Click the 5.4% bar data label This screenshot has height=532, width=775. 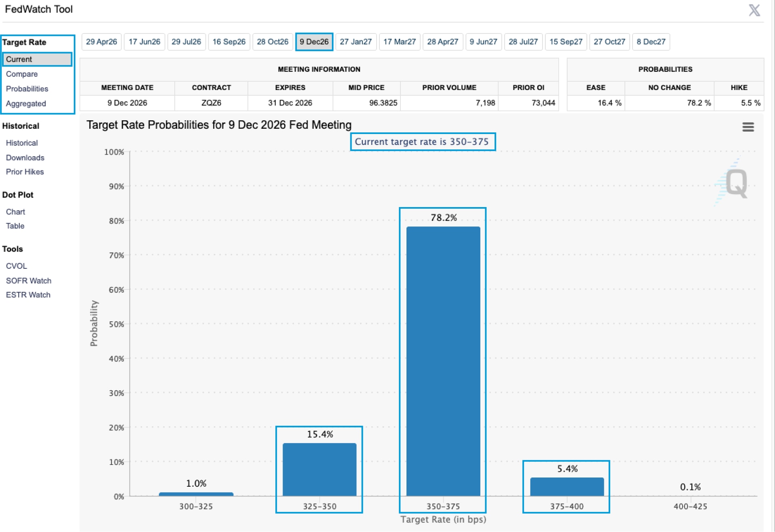[568, 469]
